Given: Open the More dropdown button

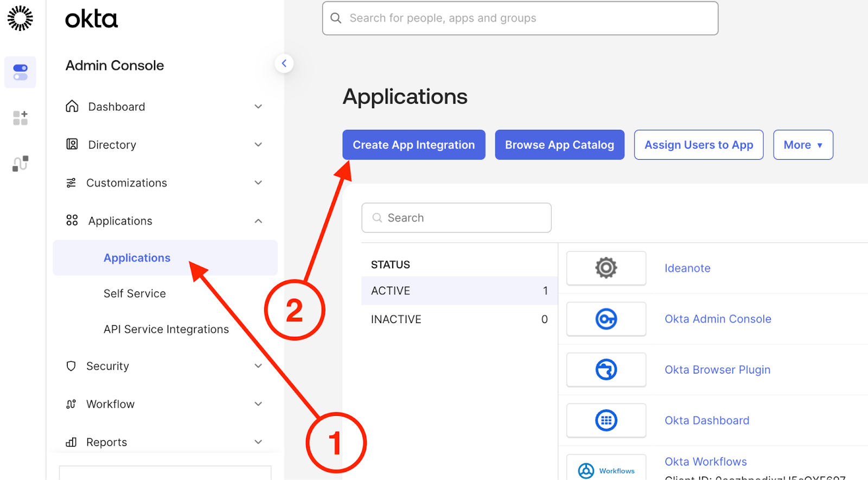Looking at the screenshot, I should (x=803, y=144).
